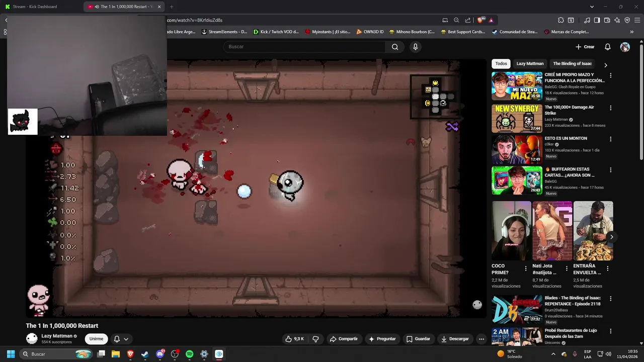
Task: Click the install/cast icon in address bar
Action: tap(445, 20)
